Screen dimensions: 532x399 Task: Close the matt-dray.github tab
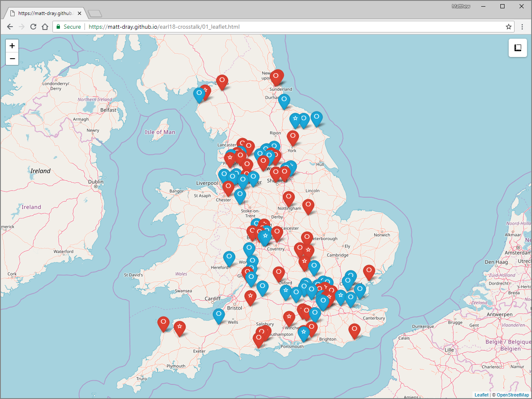click(x=80, y=13)
